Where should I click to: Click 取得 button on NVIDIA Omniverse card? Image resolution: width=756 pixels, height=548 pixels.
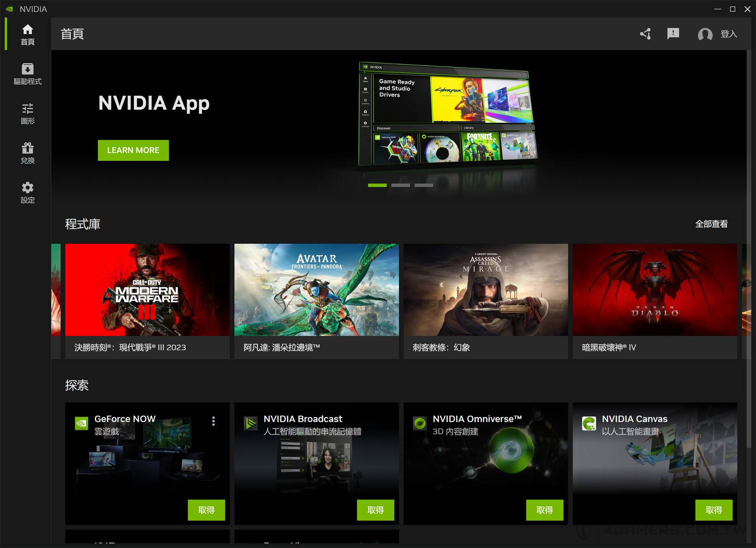545,510
